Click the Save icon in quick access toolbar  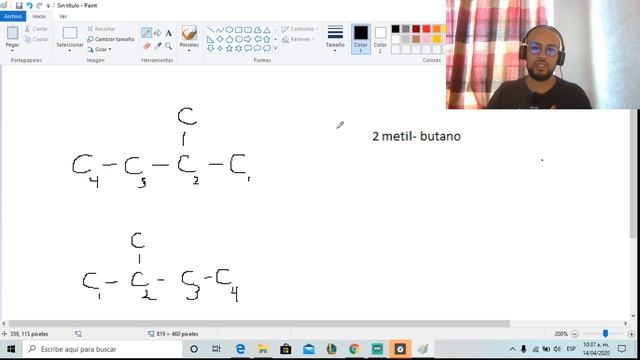coord(19,5)
